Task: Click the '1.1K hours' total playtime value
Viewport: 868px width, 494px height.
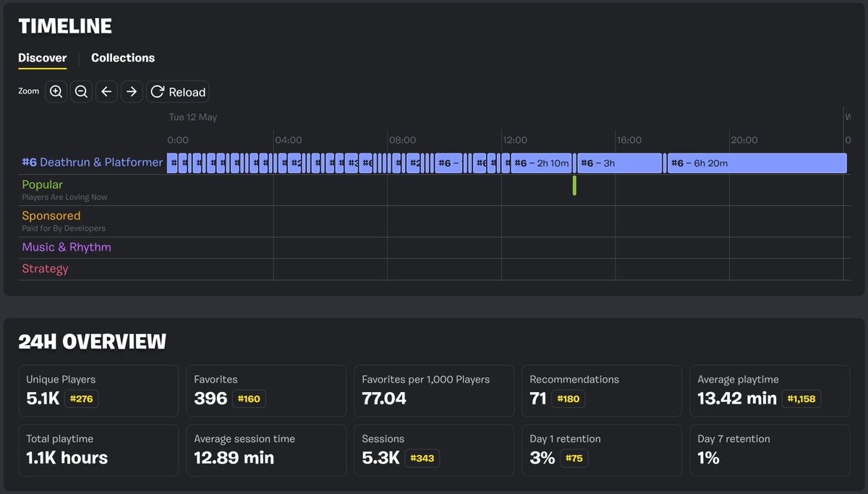Action: tap(67, 458)
